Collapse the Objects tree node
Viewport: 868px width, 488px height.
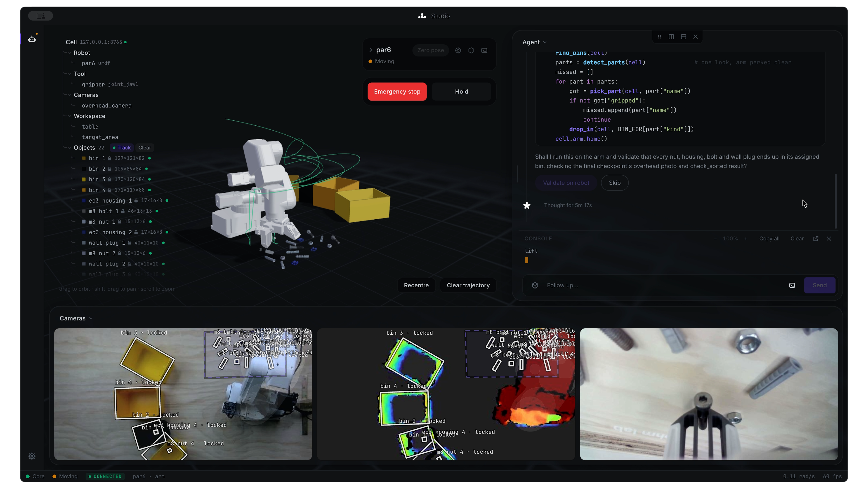[x=69, y=148]
